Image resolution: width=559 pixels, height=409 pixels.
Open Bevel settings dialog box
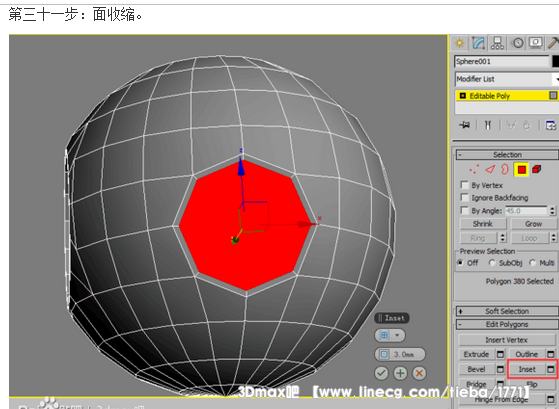[501, 369]
